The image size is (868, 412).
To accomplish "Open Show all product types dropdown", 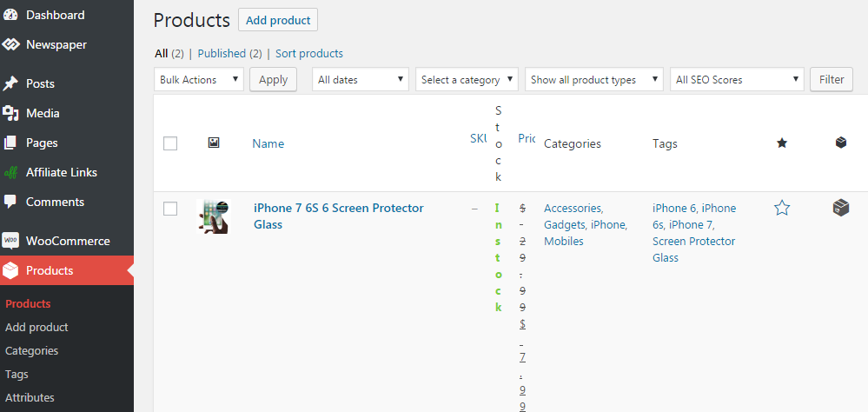I will [x=594, y=80].
